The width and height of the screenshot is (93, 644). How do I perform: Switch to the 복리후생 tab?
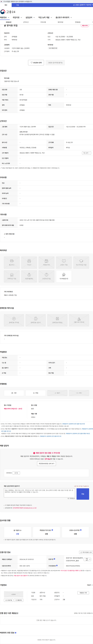[60, 22]
